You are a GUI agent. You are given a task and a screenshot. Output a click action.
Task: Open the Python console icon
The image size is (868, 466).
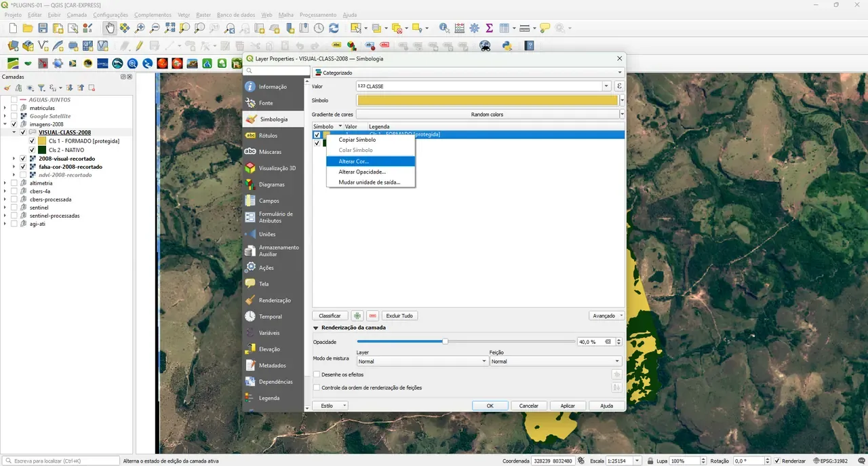(507, 46)
